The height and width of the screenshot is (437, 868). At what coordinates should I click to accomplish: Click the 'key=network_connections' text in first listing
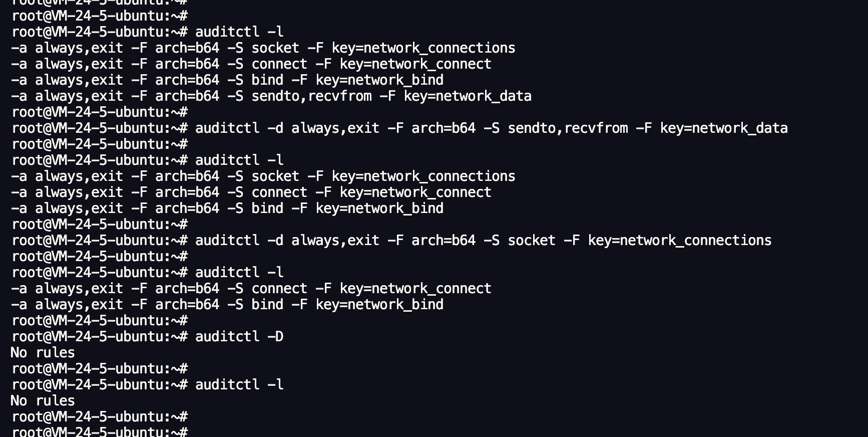pos(423,48)
